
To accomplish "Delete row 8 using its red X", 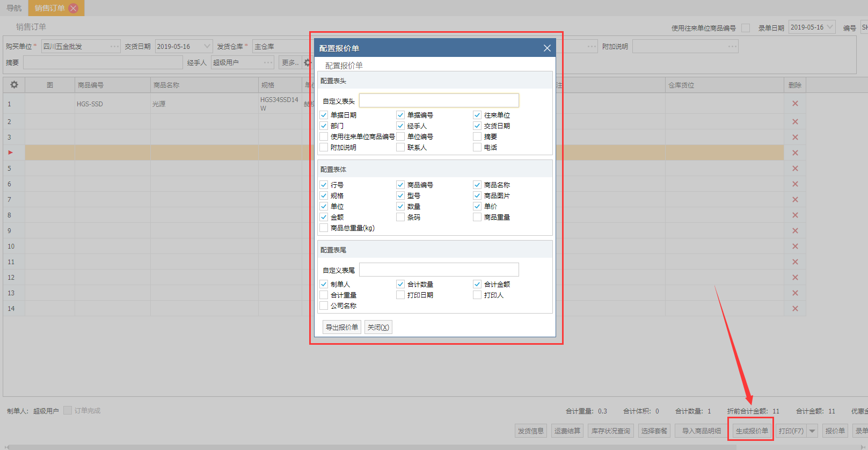I will pos(795,215).
